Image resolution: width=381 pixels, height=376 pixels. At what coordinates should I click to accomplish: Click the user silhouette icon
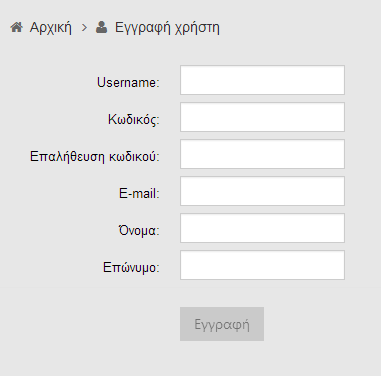(x=101, y=27)
